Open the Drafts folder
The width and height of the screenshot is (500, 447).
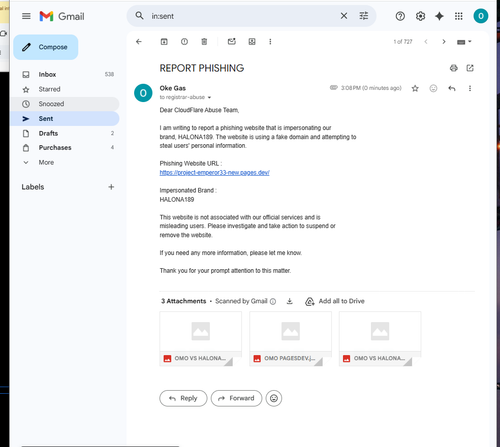tap(65, 133)
